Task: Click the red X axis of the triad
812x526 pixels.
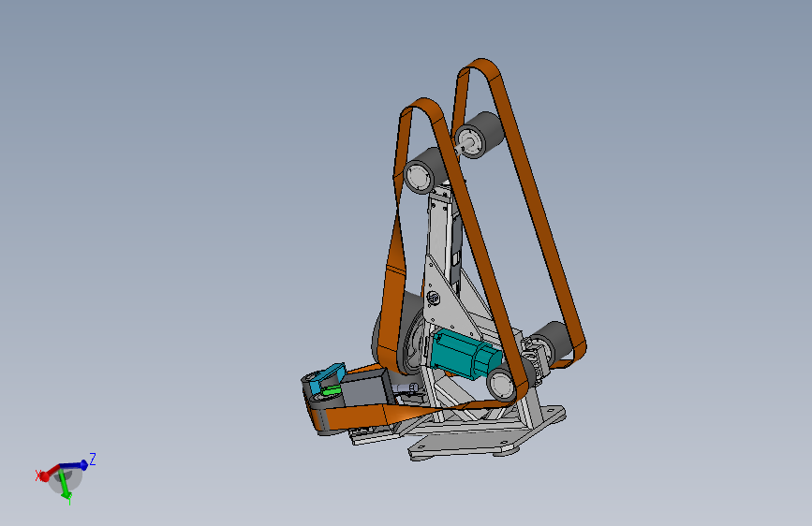Action: (x=50, y=474)
